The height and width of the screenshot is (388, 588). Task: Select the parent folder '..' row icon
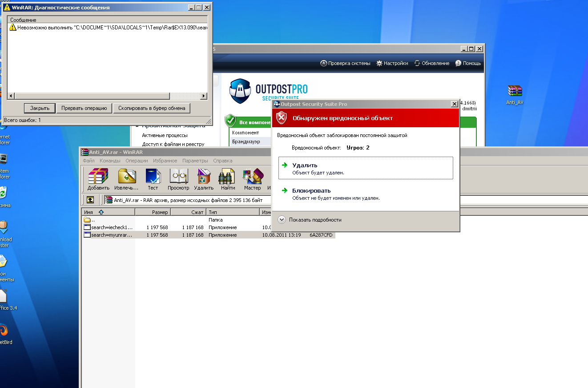(87, 220)
